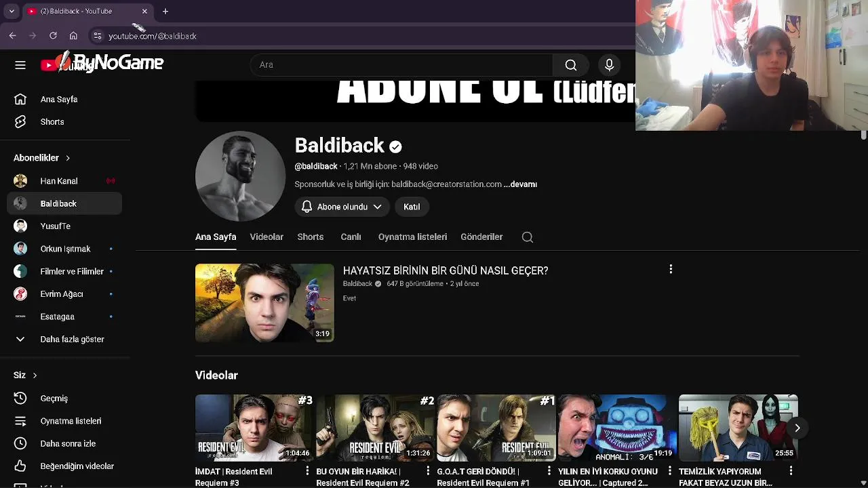Switch to channel Oynatma listeleri tab
Screen dimensions: 868x488
(412, 237)
